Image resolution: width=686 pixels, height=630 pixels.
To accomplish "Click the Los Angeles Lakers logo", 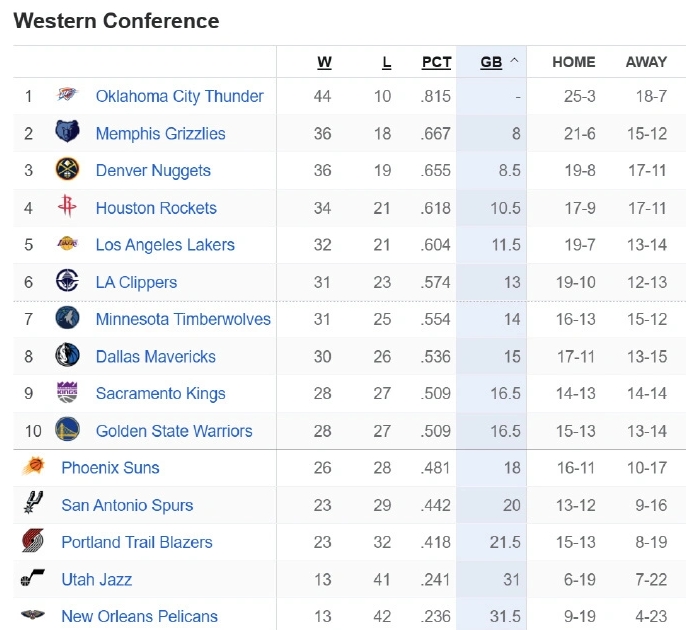I will tap(67, 245).
